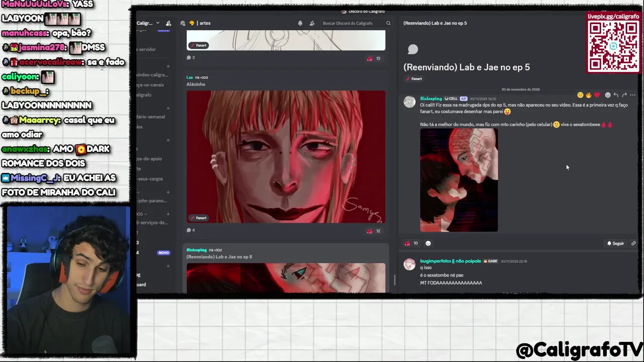Click the 30/11/2025 16:35 message timestamp
Screen dimensions: 644x362
tap(483, 99)
